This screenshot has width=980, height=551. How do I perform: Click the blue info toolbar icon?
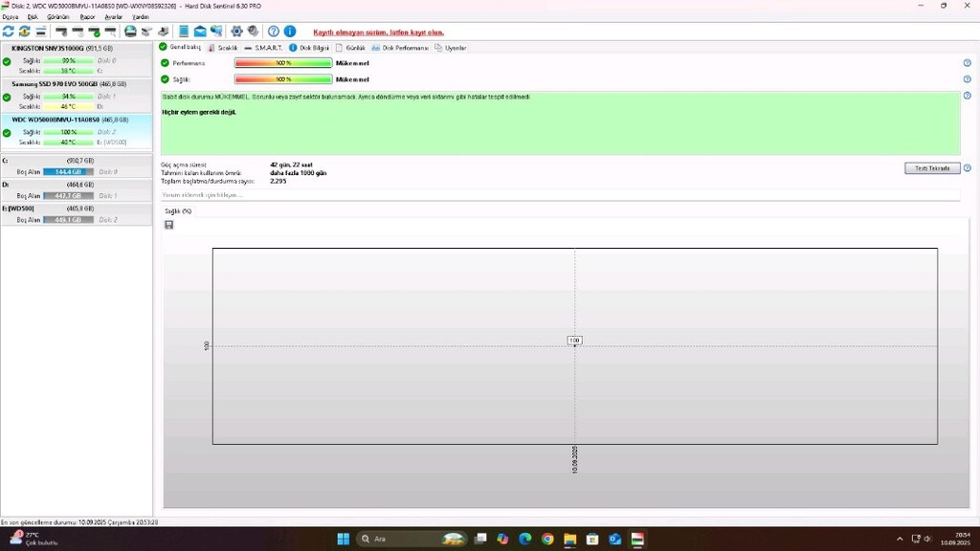click(x=290, y=32)
